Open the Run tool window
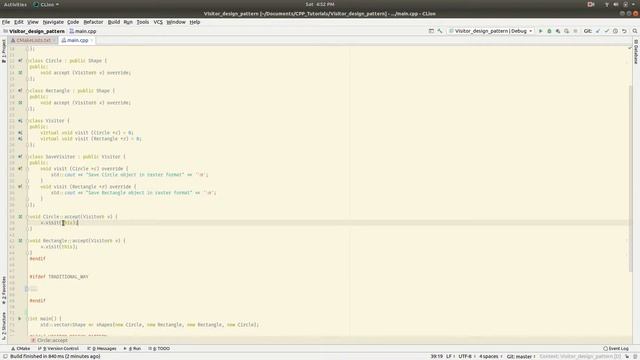 coord(132,349)
